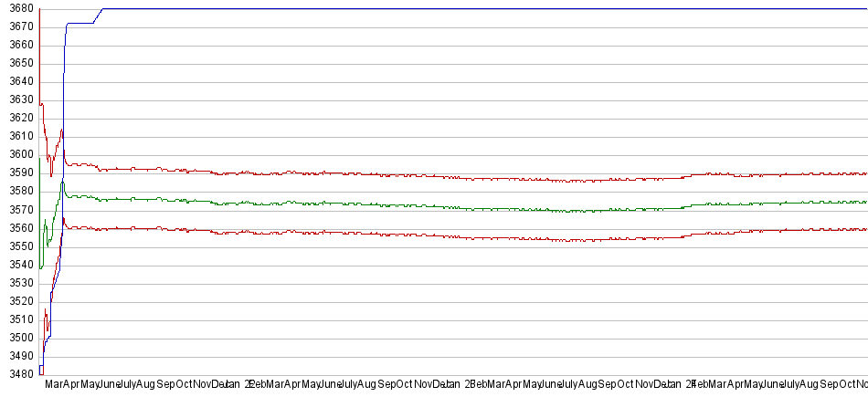Image resolution: width=868 pixels, height=397 pixels.
Task: Click the first Sep label on x-axis
Action: 164,386
